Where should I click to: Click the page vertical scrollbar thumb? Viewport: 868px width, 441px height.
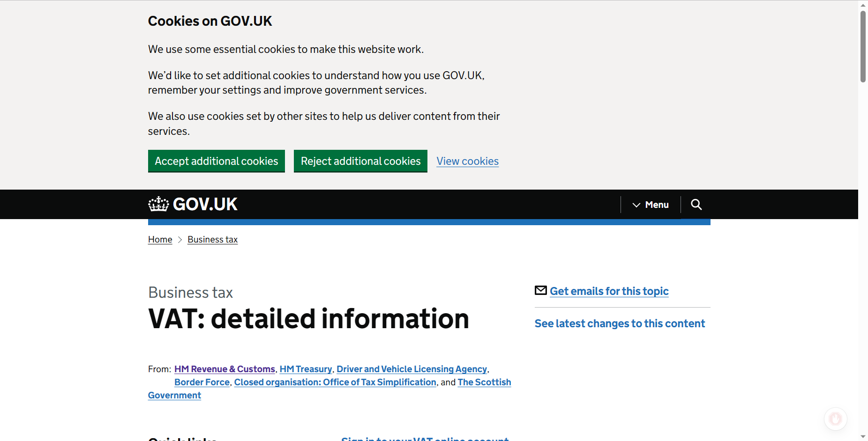tap(863, 46)
